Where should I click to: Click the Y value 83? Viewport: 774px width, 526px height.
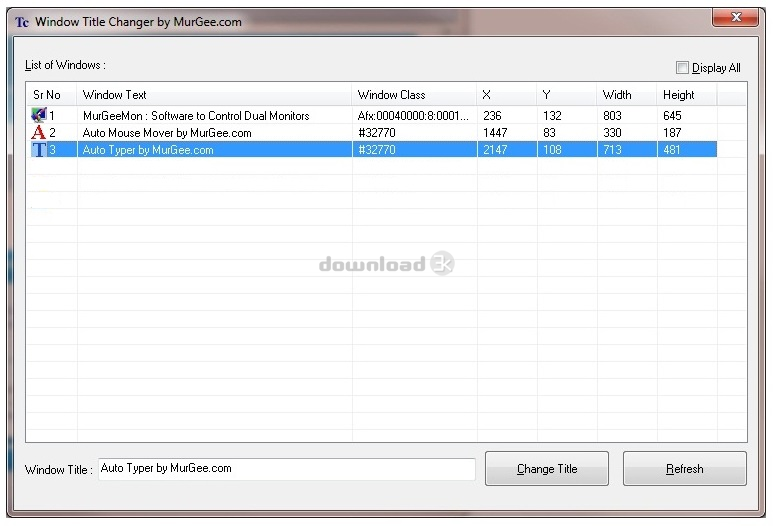[549, 133]
